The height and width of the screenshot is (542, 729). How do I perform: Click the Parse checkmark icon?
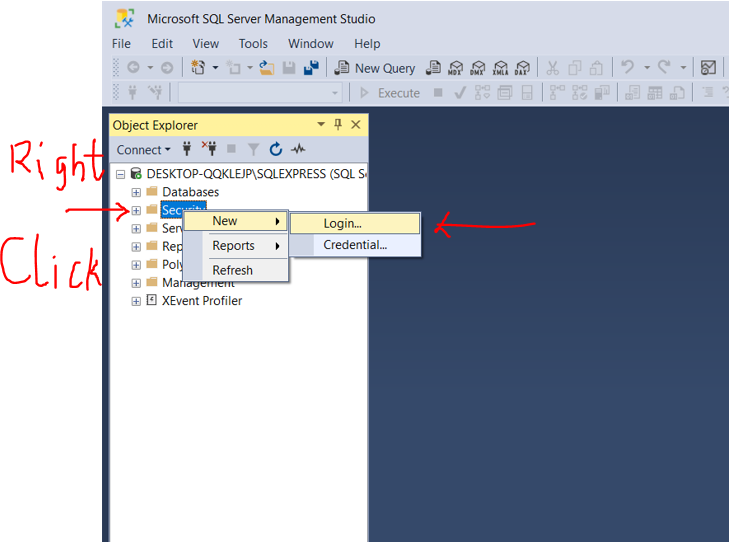tap(460, 93)
